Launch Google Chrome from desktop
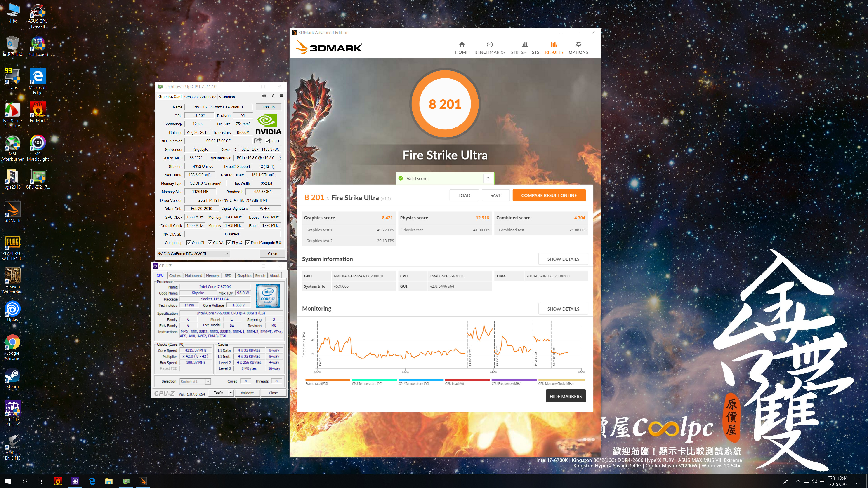868x488 pixels. (x=12, y=347)
